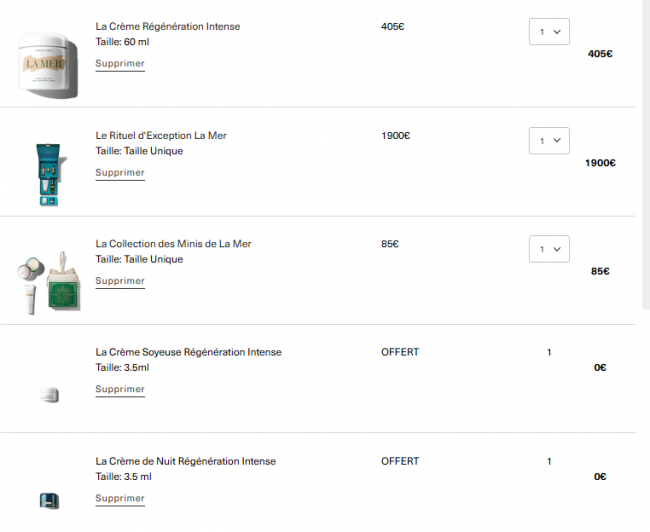Screen dimensions: 650x532
Task: Click Le Rituel d'Exception La Mer title
Action: [x=161, y=135]
